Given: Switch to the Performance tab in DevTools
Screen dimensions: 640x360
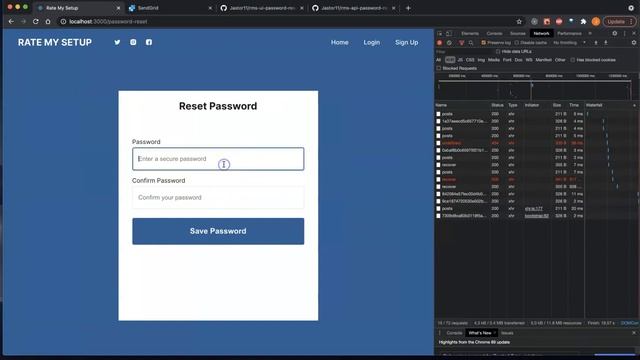Looking at the screenshot, I should click(569, 33).
